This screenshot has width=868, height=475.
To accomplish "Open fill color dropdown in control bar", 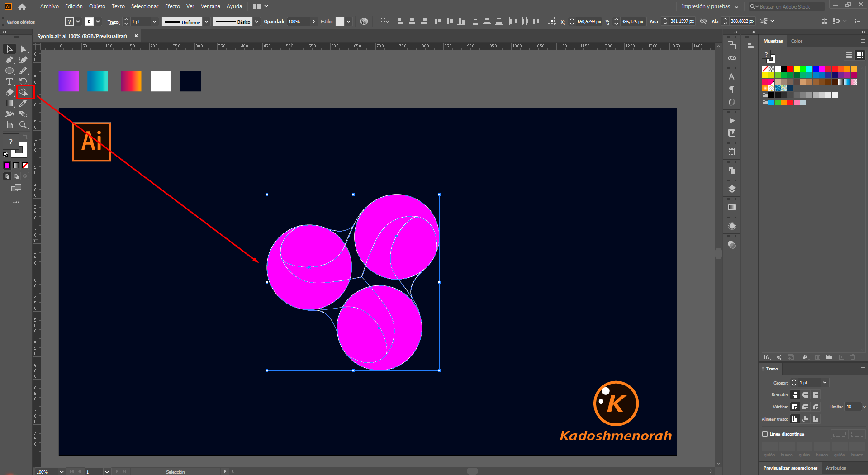I will (78, 21).
